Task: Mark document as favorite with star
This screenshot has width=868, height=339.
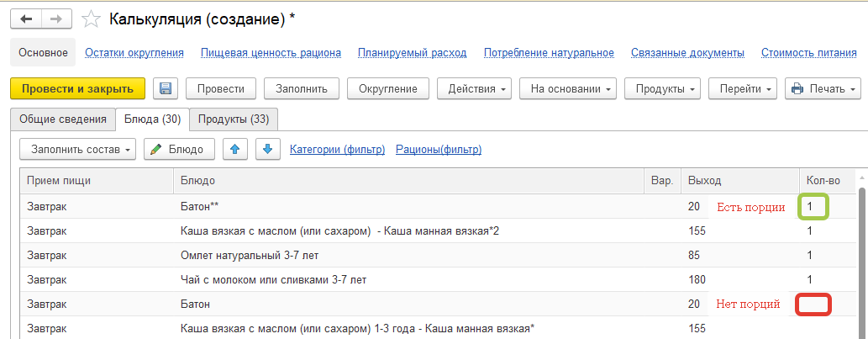Action: point(93,19)
